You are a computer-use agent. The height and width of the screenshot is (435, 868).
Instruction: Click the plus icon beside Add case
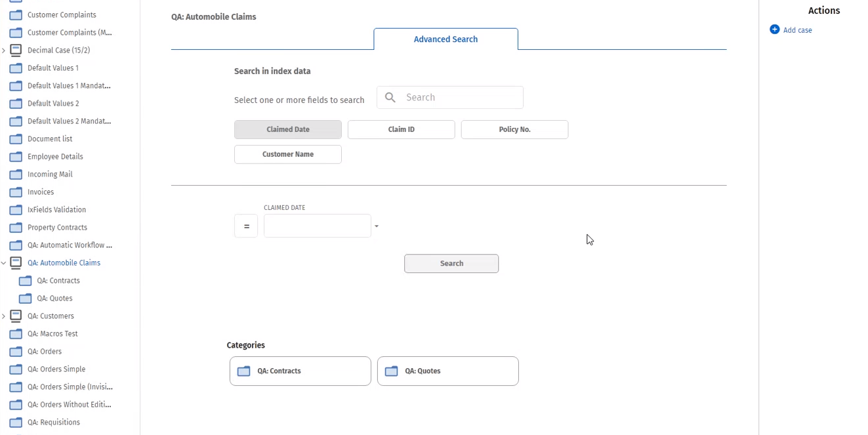point(774,30)
